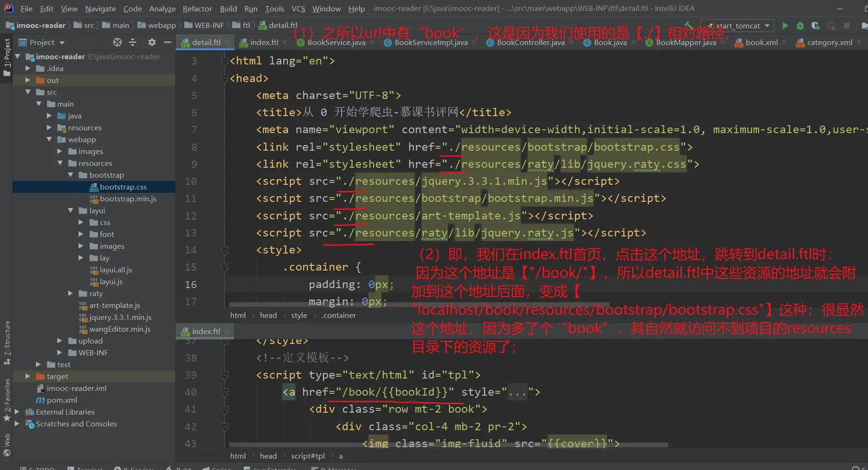Collapse the bootstrap folder in tree
This screenshot has width=868, height=470.
pos(71,175)
